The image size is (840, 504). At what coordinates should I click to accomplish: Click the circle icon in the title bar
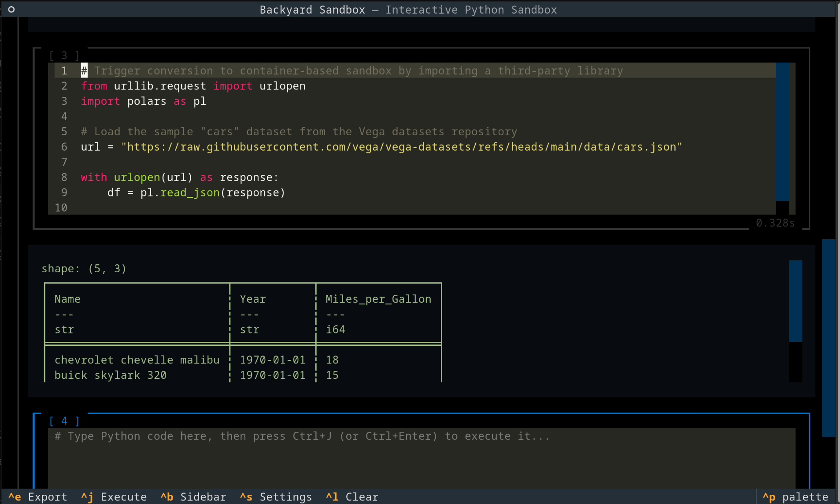(x=11, y=9)
